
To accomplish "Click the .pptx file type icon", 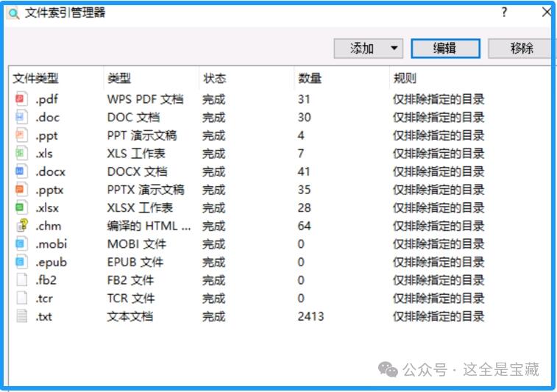I will click(x=21, y=189).
